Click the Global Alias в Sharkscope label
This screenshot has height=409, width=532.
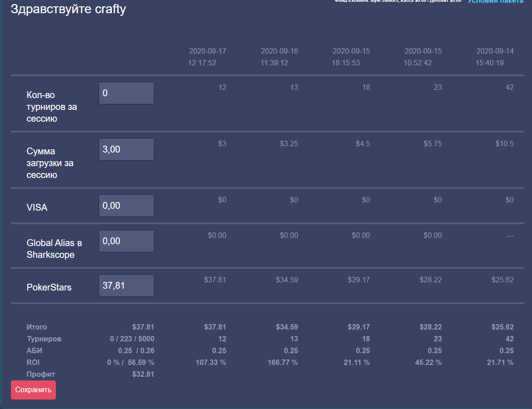tap(54, 249)
